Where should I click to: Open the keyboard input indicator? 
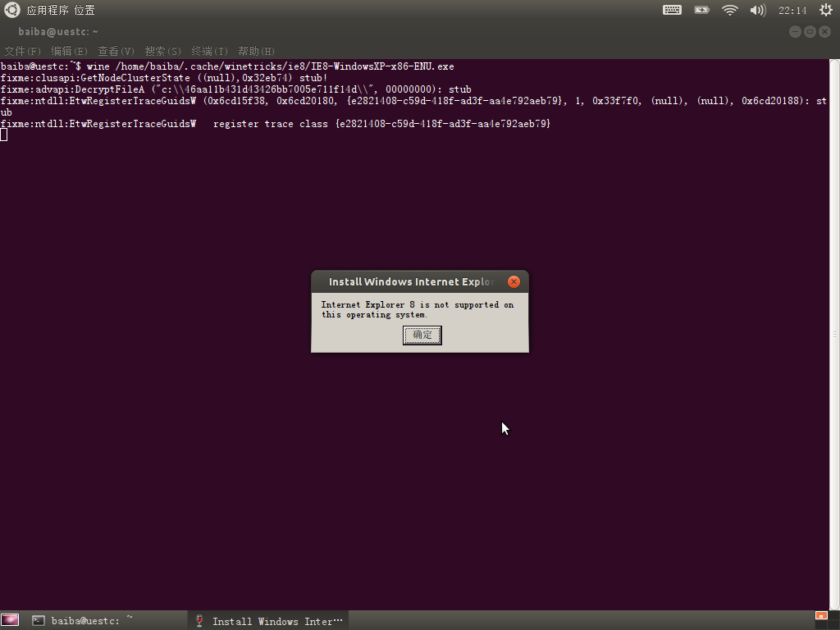tap(672, 10)
